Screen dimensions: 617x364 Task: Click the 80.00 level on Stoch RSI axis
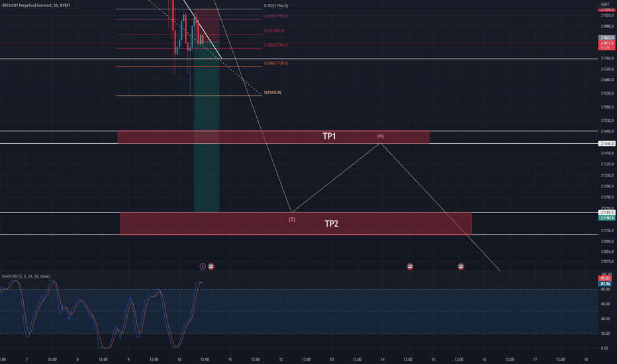605,289
